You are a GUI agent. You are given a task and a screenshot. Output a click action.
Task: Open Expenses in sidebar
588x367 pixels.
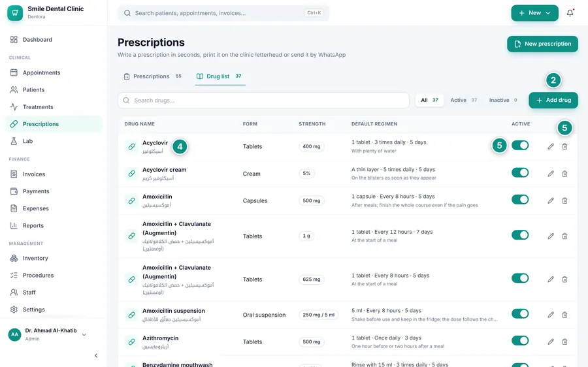pyautogui.click(x=54, y=208)
